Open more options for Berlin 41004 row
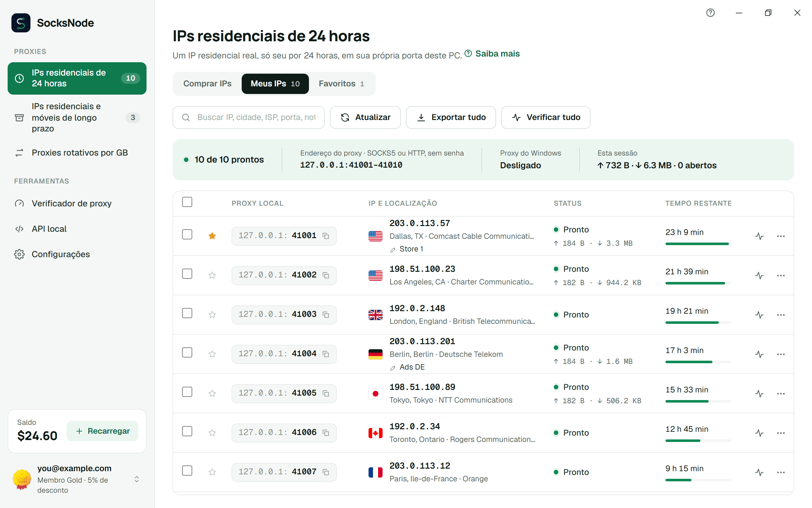The height and width of the screenshot is (508, 812). 781,354
